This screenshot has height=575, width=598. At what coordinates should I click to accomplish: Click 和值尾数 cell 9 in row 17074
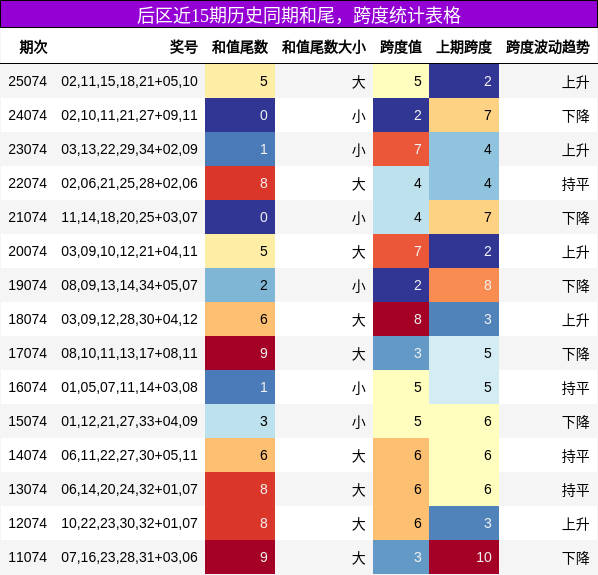click(240, 353)
